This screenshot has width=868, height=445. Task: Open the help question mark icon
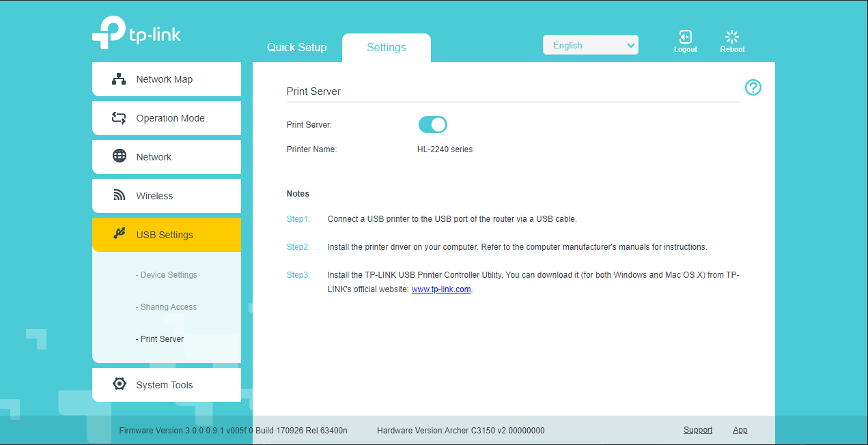click(753, 87)
